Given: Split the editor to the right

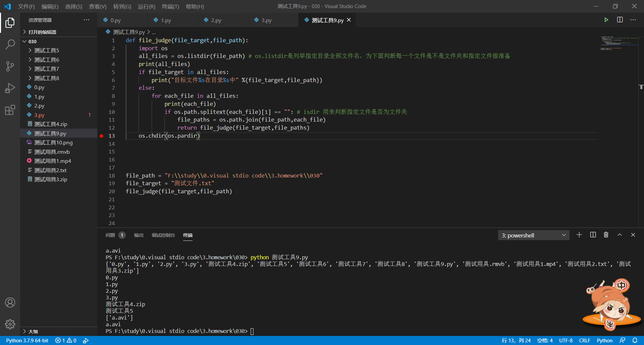Looking at the screenshot, I should pyautogui.click(x=620, y=20).
